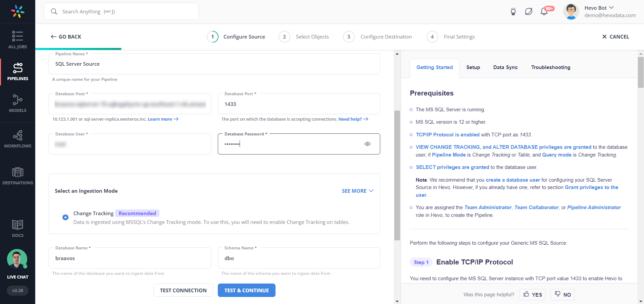Click the Hevo logo icon
The image size is (644, 304).
click(x=17, y=11)
